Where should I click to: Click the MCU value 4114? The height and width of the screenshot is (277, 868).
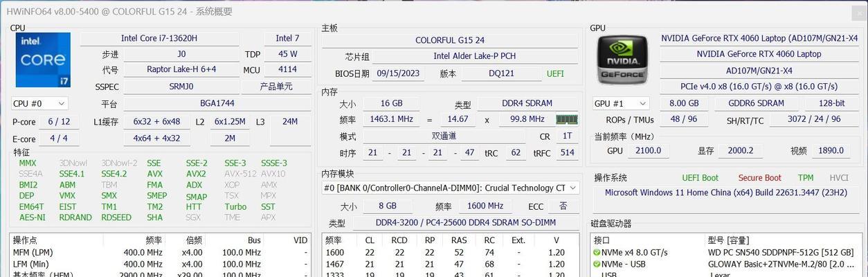coord(288,69)
